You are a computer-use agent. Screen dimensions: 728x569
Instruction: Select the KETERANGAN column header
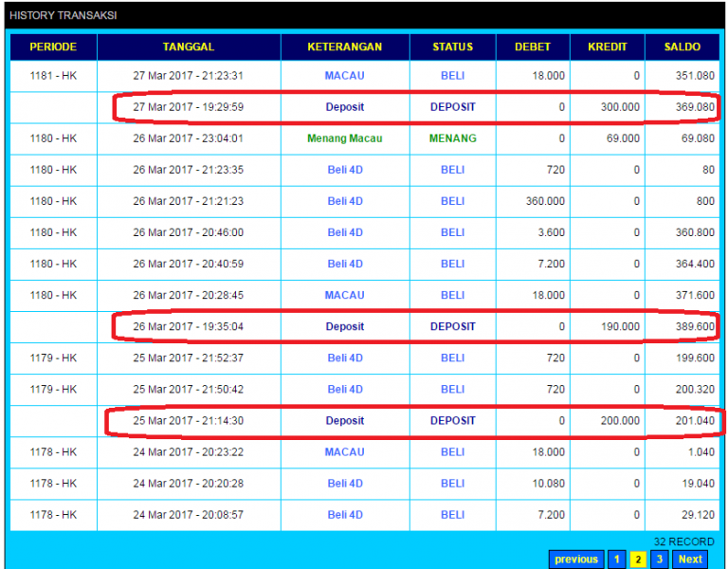coord(345,46)
